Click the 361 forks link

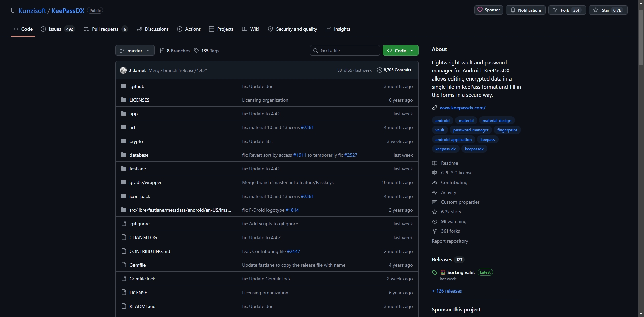point(450,231)
